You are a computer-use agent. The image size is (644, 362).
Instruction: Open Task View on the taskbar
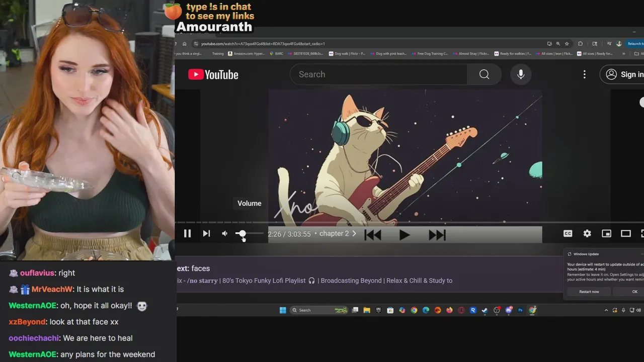pos(355,310)
